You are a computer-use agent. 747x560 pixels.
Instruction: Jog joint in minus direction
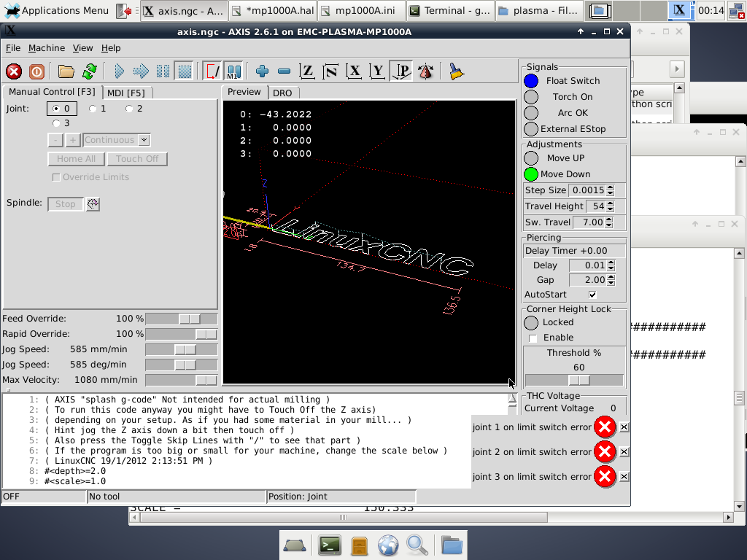tap(55, 140)
